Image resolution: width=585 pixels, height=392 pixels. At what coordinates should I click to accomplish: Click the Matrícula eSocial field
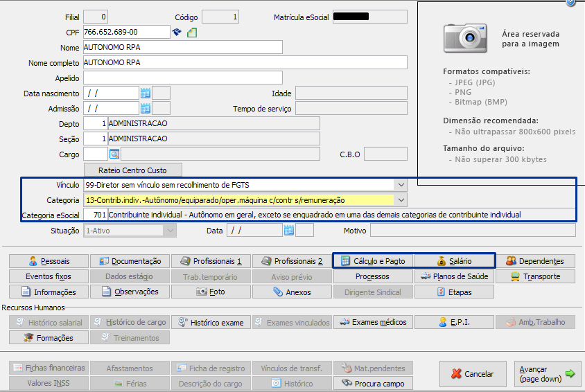369,17
